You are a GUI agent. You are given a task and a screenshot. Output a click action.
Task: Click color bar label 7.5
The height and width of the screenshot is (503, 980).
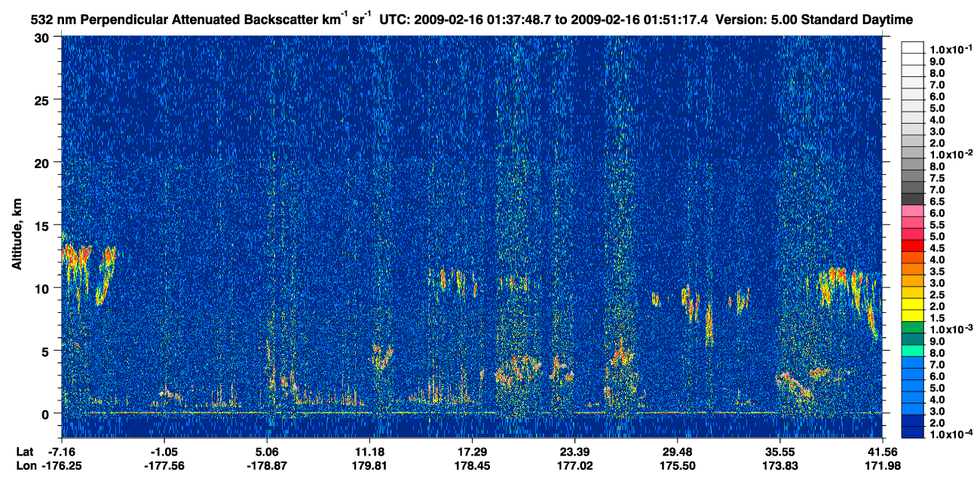pos(936,179)
